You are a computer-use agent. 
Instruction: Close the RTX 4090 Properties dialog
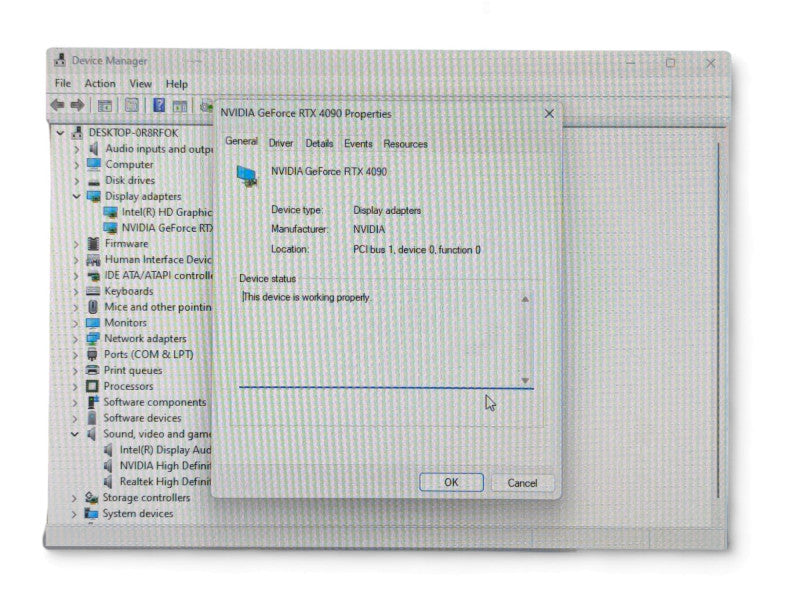(x=549, y=113)
